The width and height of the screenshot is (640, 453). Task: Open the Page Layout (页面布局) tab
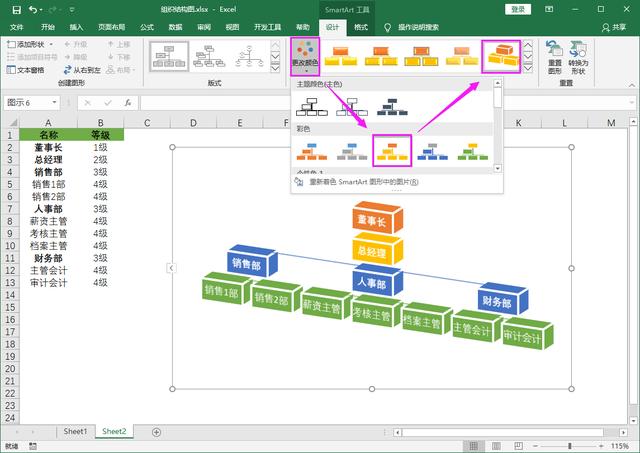[x=111, y=27]
